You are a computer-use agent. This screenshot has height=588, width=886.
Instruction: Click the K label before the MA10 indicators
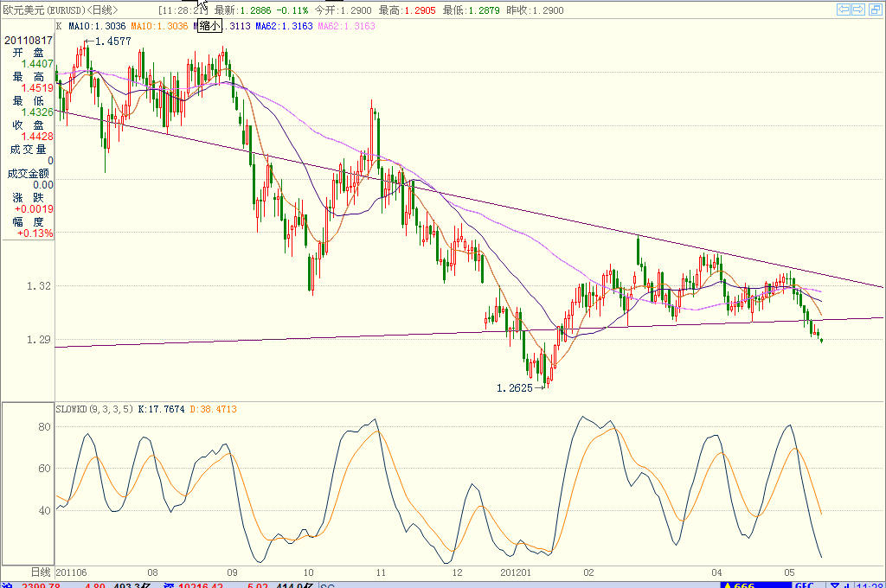60,26
